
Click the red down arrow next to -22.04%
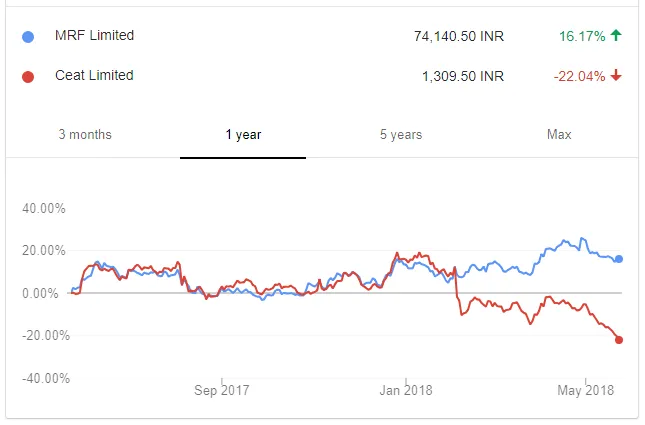coord(616,76)
